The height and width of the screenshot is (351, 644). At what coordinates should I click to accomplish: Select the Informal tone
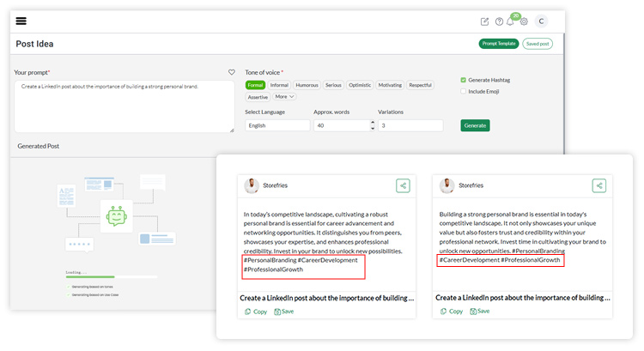click(x=279, y=85)
